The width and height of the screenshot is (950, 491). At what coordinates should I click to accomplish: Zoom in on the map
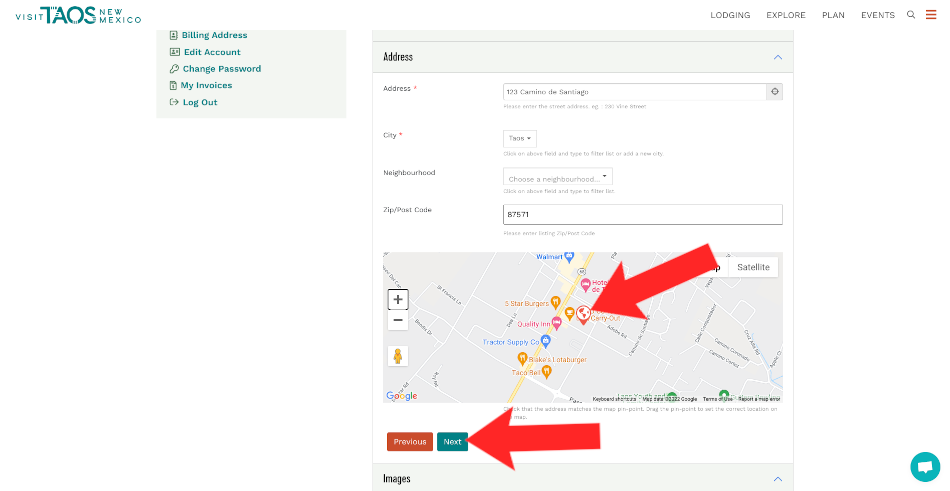pyautogui.click(x=398, y=299)
